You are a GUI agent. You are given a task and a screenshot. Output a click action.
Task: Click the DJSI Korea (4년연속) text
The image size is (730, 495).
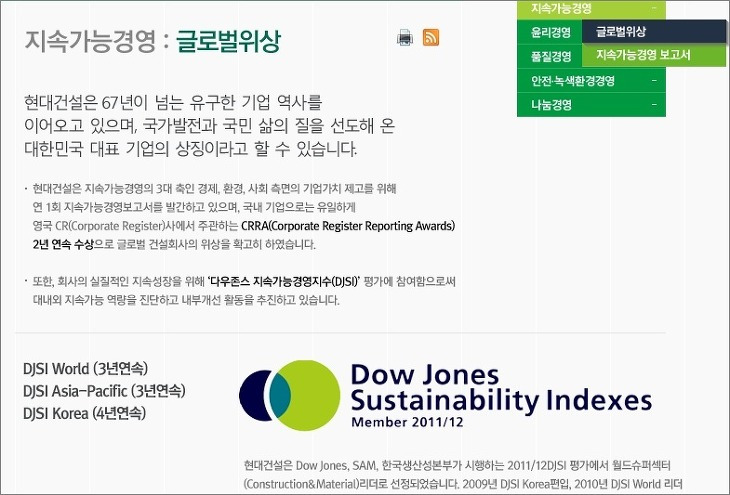point(84,413)
